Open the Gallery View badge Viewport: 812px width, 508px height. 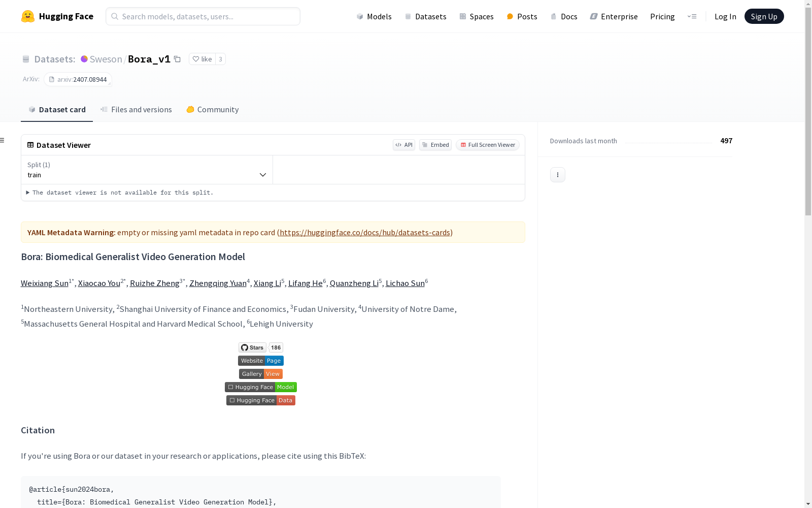click(x=261, y=374)
